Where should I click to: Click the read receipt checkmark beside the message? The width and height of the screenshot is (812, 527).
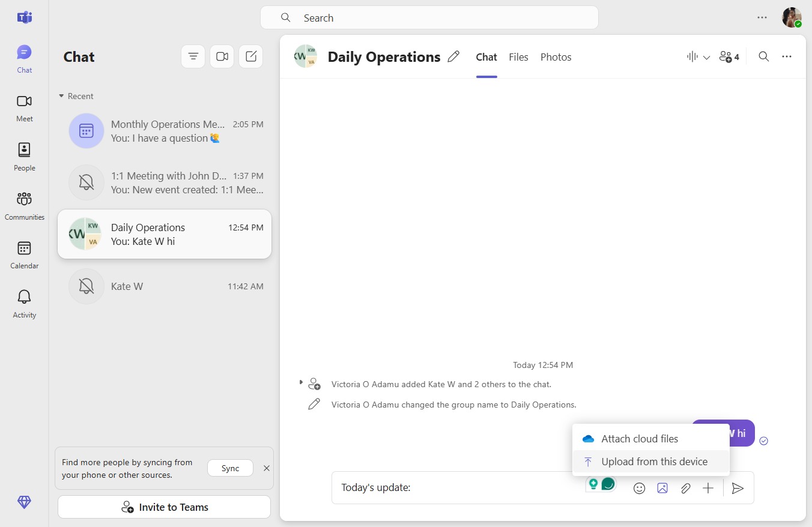[763, 441]
